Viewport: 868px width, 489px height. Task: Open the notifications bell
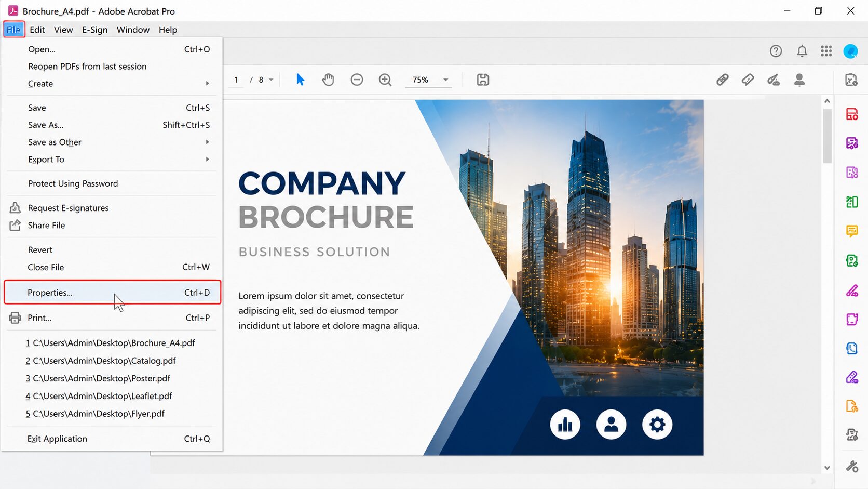(x=802, y=51)
